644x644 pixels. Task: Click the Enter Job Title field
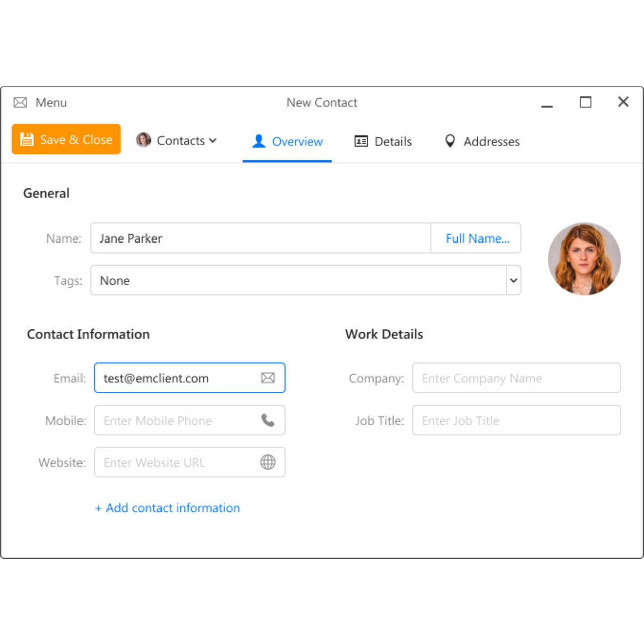[x=516, y=420]
